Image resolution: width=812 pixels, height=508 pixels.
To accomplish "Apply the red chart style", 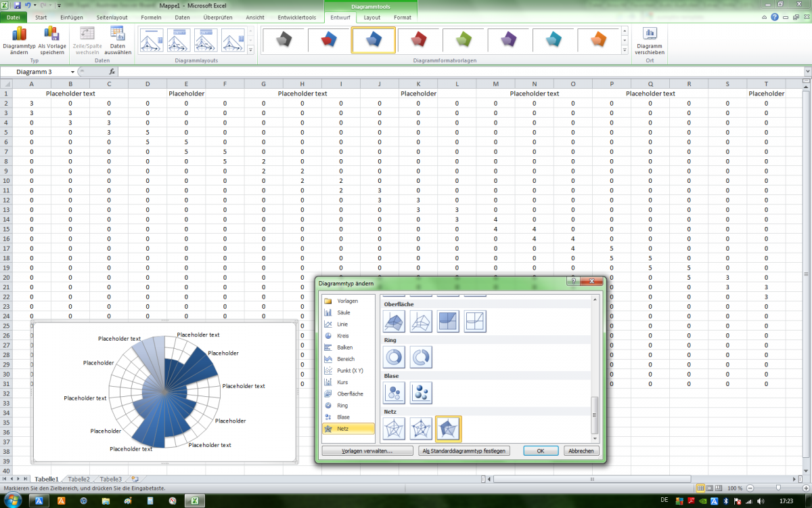I will (x=419, y=41).
